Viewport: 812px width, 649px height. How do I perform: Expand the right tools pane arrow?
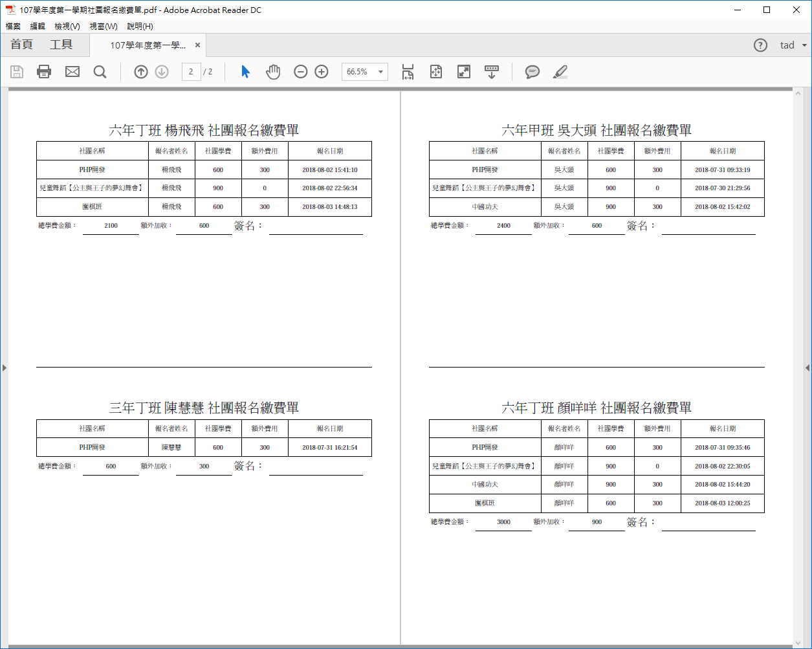807,368
